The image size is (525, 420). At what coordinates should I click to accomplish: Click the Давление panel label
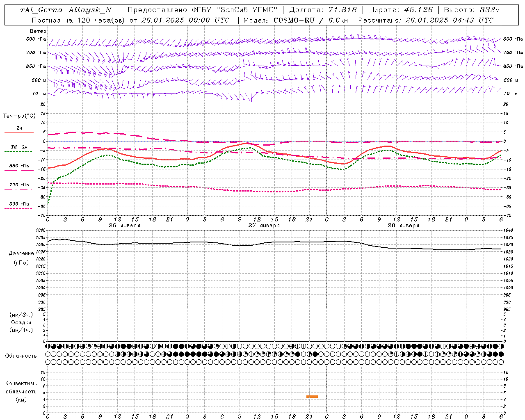pos(21,253)
